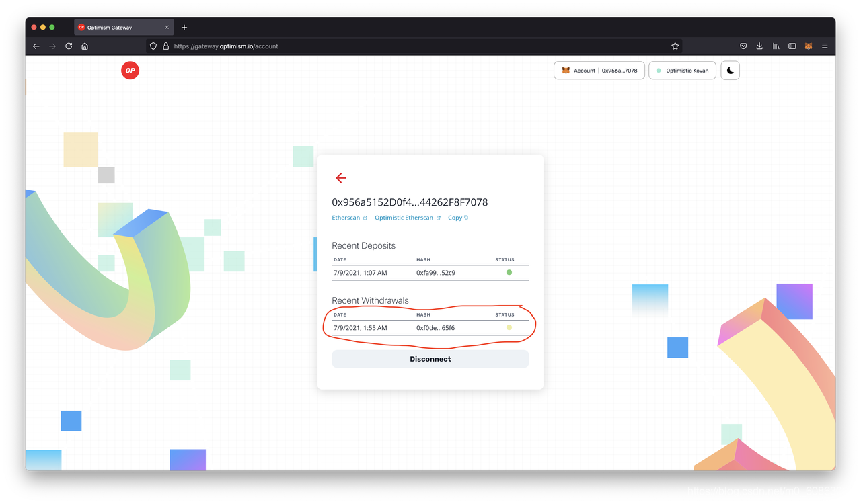Open the browser downloads panel
The image size is (861, 504).
tap(759, 46)
